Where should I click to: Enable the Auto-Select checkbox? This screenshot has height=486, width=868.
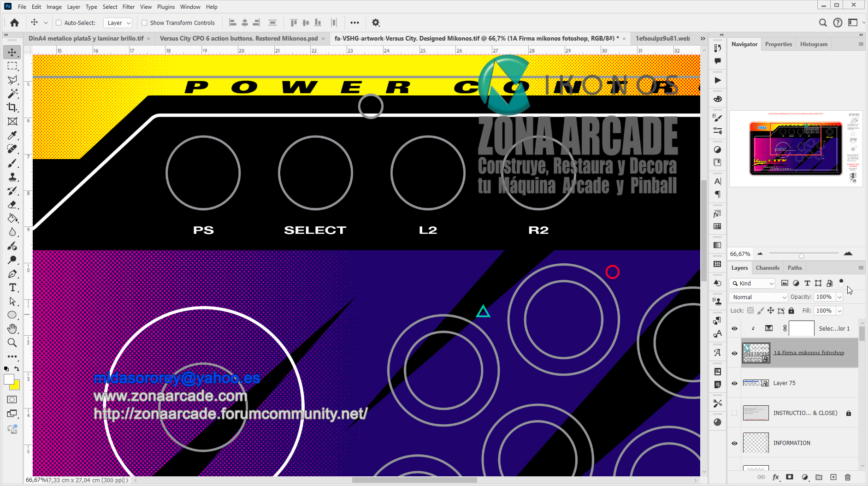point(59,23)
